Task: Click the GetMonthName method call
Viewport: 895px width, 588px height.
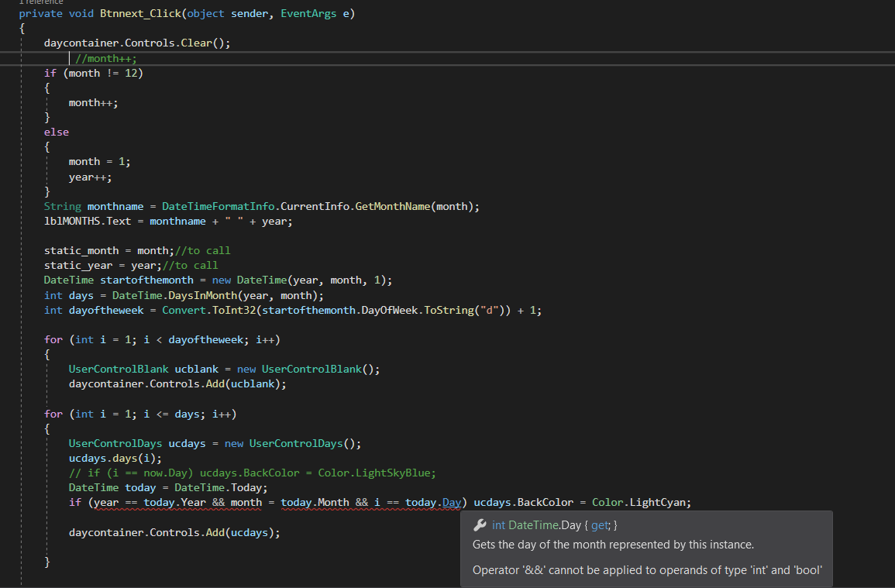Action: point(392,206)
